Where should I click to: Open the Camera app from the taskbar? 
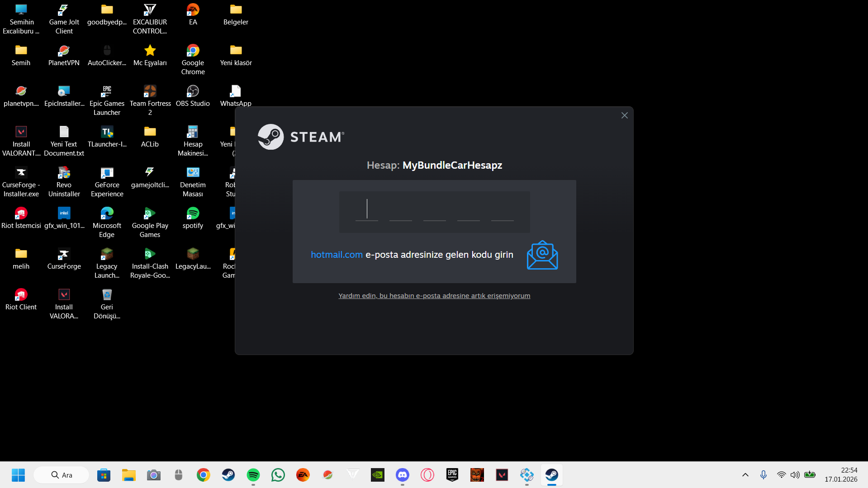(154, 475)
